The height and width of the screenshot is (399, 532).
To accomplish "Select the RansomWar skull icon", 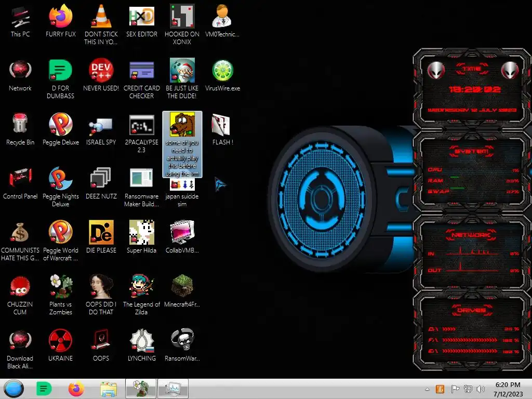I will (x=182, y=340).
